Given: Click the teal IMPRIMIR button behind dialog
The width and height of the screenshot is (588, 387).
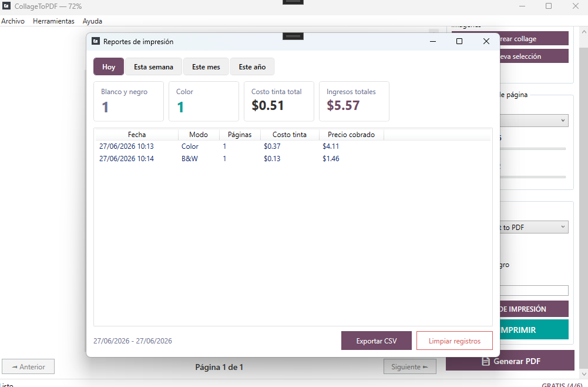Looking at the screenshot, I should point(534,329).
